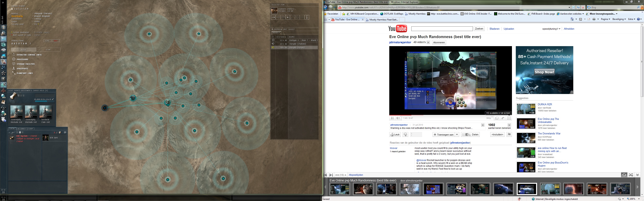This screenshot has width=644, height=201.
Task: Select the Build tab in EVE
Action: pyautogui.click(x=24, y=50)
